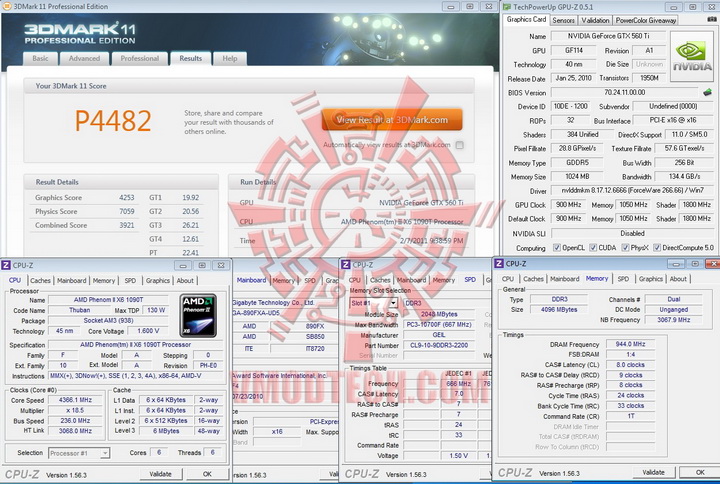
Task: Select the Graphics Card tab in GPU-Z
Action: [526, 19]
